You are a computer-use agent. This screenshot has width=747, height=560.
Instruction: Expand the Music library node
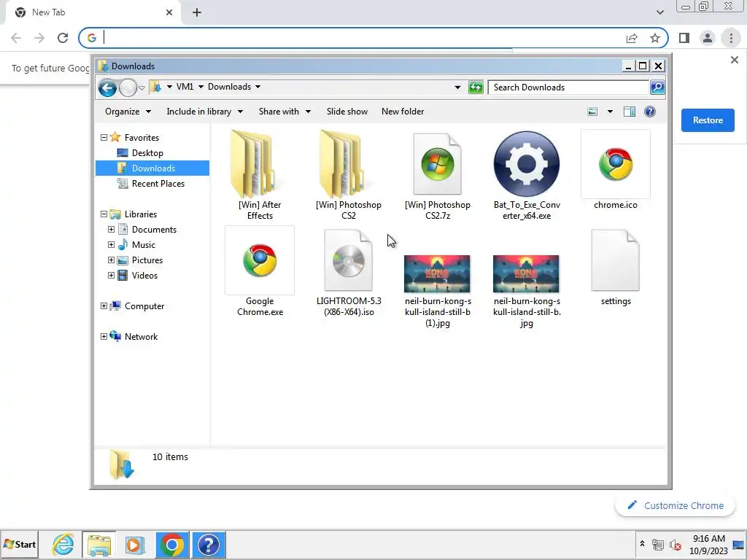tap(111, 245)
